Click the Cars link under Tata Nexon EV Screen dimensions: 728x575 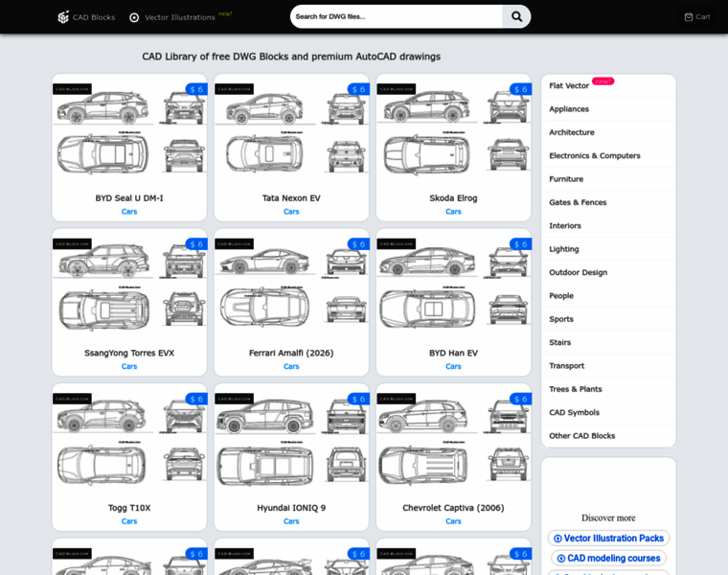[x=291, y=212]
